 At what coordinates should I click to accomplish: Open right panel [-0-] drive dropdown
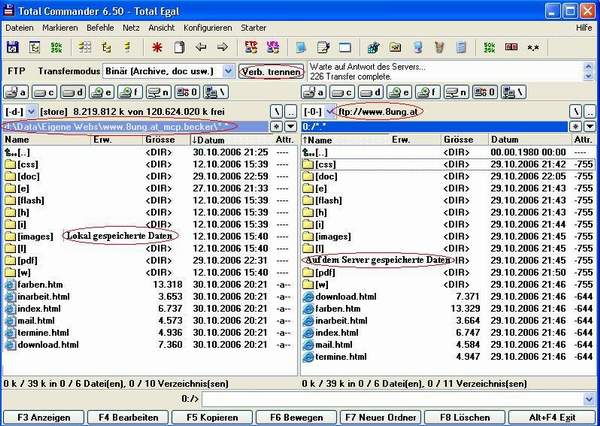pyautogui.click(x=329, y=112)
